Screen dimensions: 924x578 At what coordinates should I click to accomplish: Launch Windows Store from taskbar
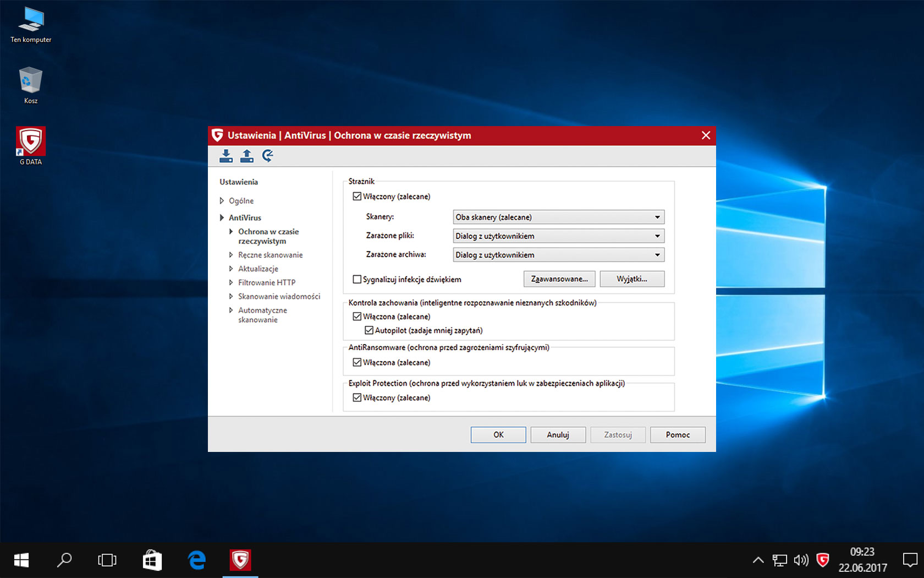pyautogui.click(x=152, y=560)
